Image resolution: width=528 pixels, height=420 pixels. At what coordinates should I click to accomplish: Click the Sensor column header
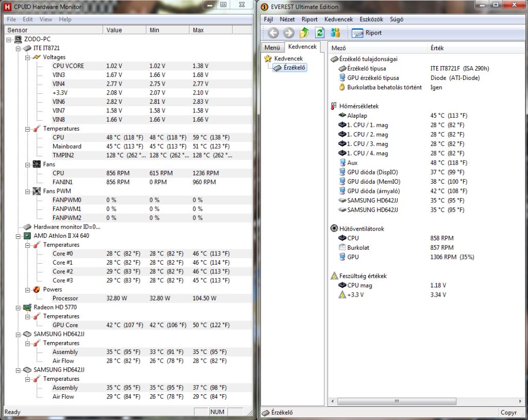pos(54,30)
